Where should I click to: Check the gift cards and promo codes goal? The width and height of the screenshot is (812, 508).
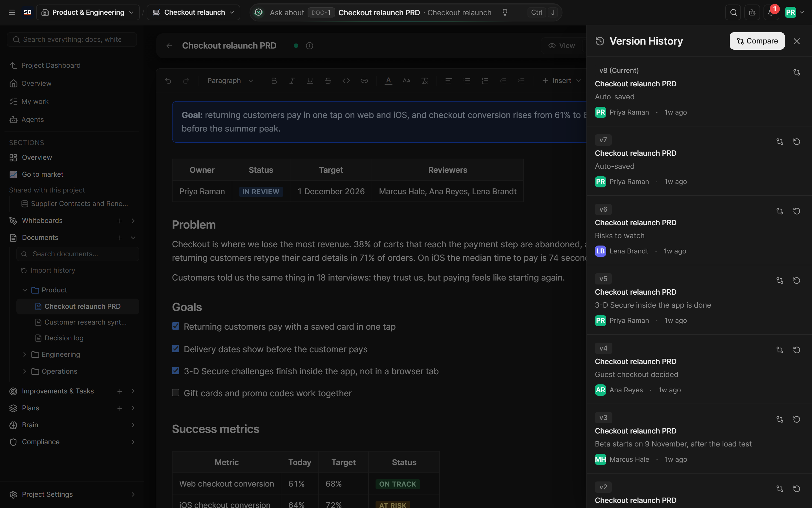[x=175, y=393]
